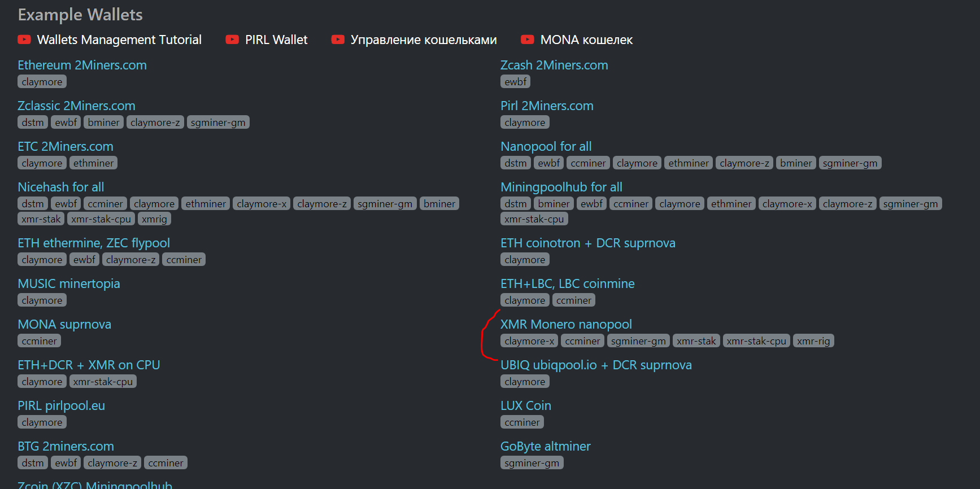Open the Wallets Management Tutorial video link
The width and height of the screenshot is (980, 489).
click(x=119, y=40)
